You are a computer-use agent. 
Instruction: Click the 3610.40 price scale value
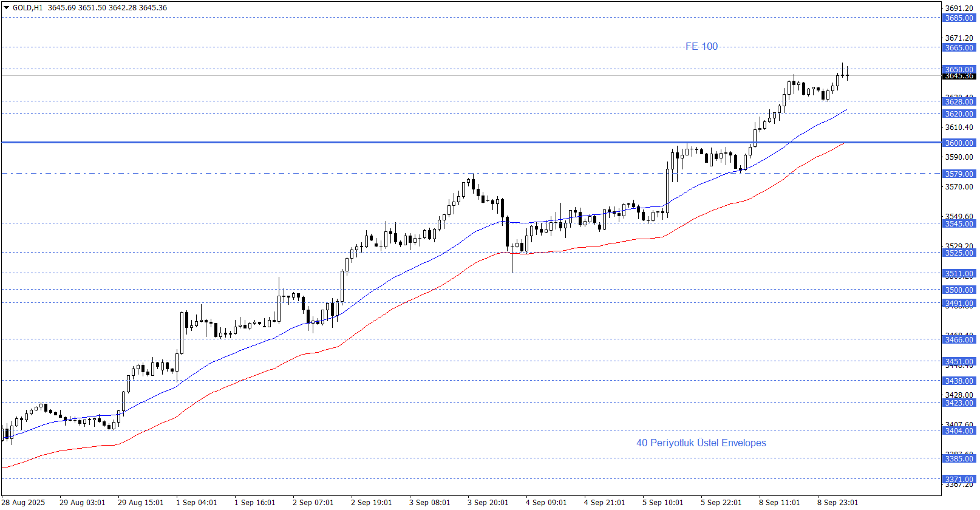click(959, 127)
